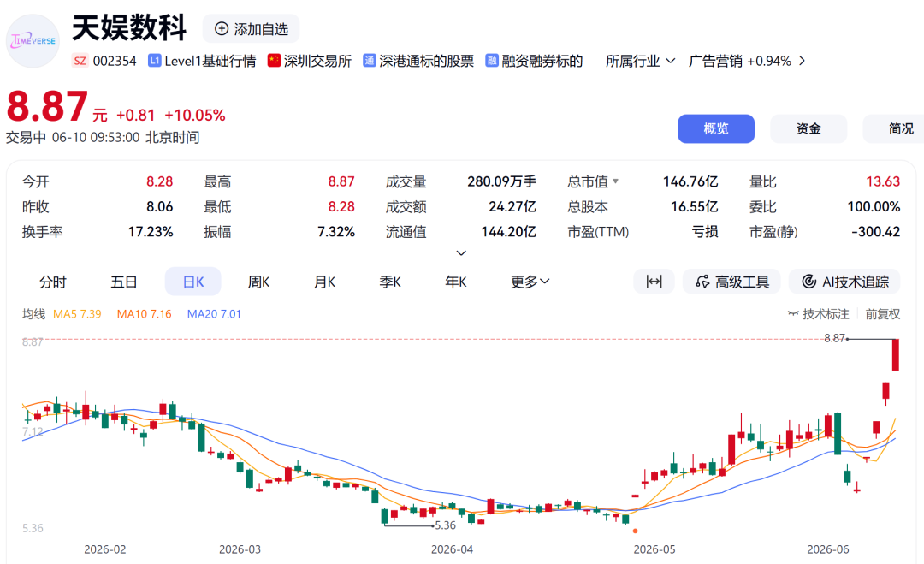This screenshot has width=924, height=564.
Task: Click MA5 7.39 indicator label
Action: tap(77, 314)
